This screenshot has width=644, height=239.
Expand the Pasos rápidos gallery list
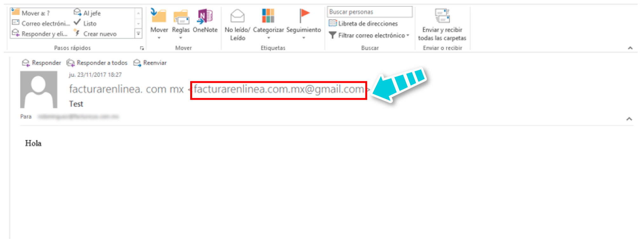138,33
